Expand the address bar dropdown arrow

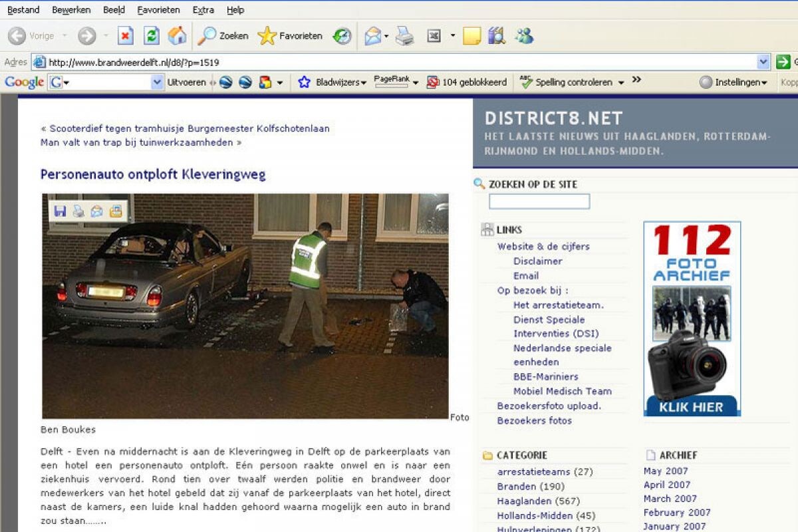point(763,62)
